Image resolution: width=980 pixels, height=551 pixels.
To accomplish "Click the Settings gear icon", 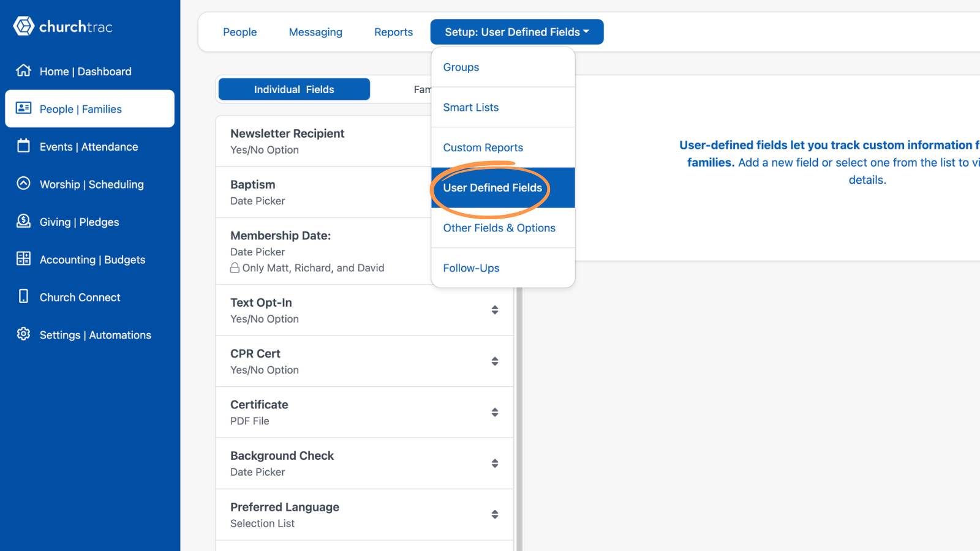I will point(23,334).
